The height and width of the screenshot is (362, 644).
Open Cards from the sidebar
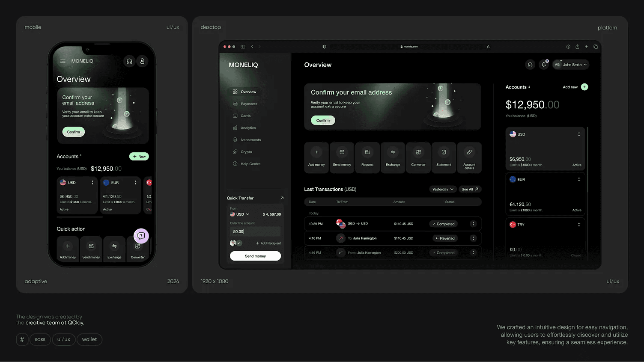(x=241, y=116)
